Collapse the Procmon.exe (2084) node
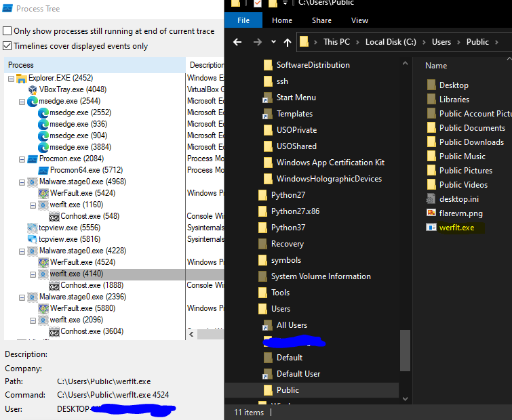The height and width of the screenshot is (420, 512). 22,159
